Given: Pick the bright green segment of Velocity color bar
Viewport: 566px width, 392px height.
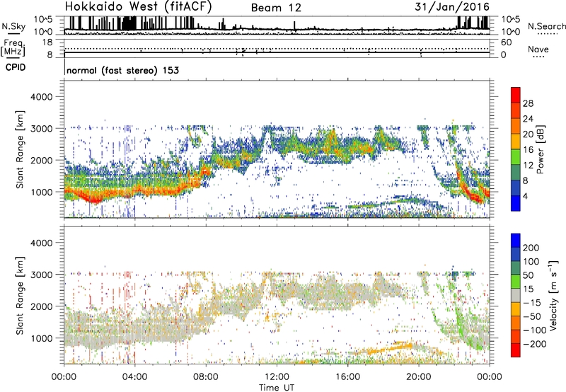Looking at the screenshot, I should pyautogui.click(x=516, y=282).
